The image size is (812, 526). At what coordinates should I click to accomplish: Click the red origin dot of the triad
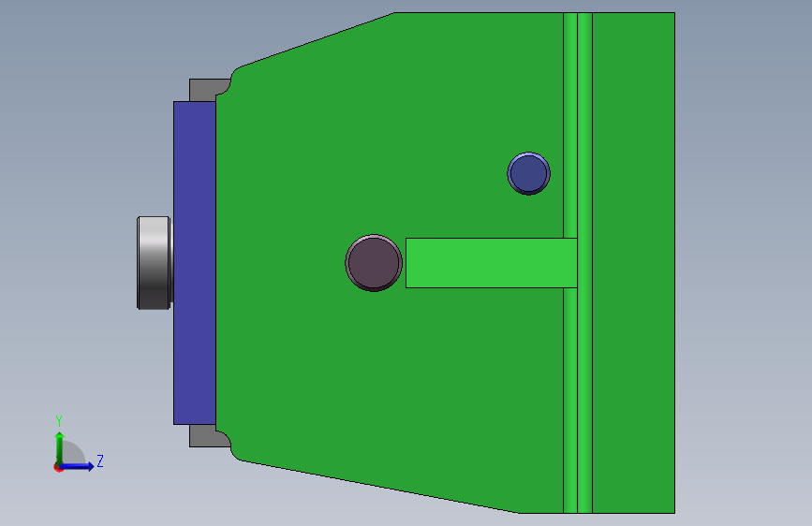click(58, 468)
